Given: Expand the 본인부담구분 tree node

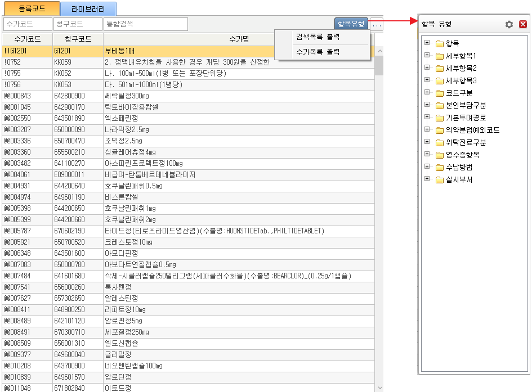Looking at the screenshot, I should (427, 105).
